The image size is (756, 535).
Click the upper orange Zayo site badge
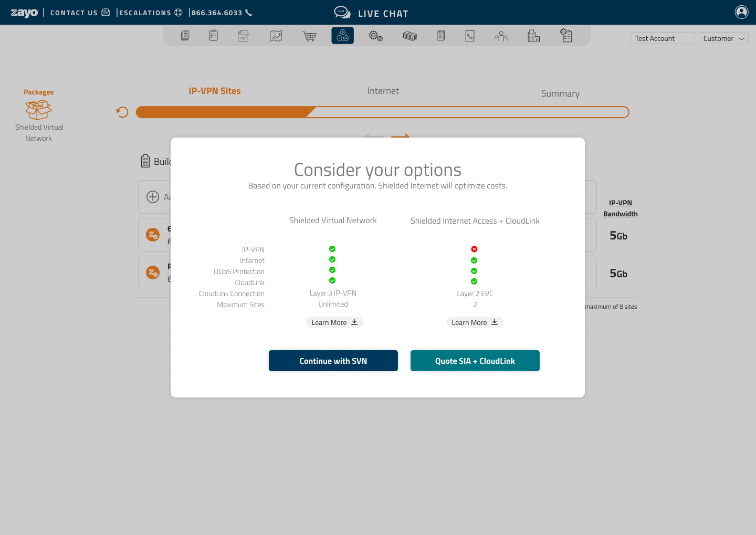(153, 235)
